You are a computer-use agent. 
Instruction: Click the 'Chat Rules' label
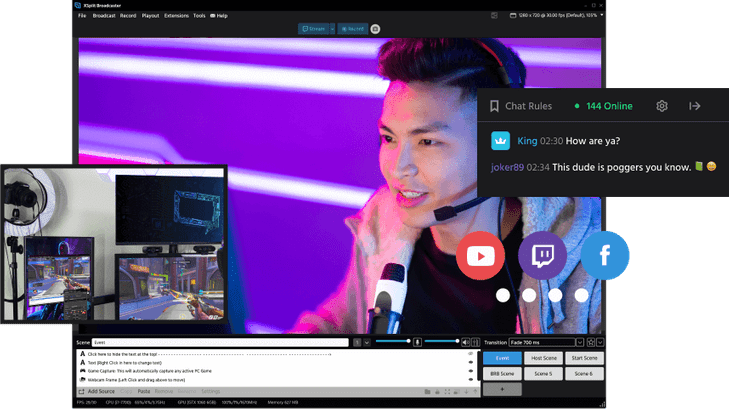(529, 106)
